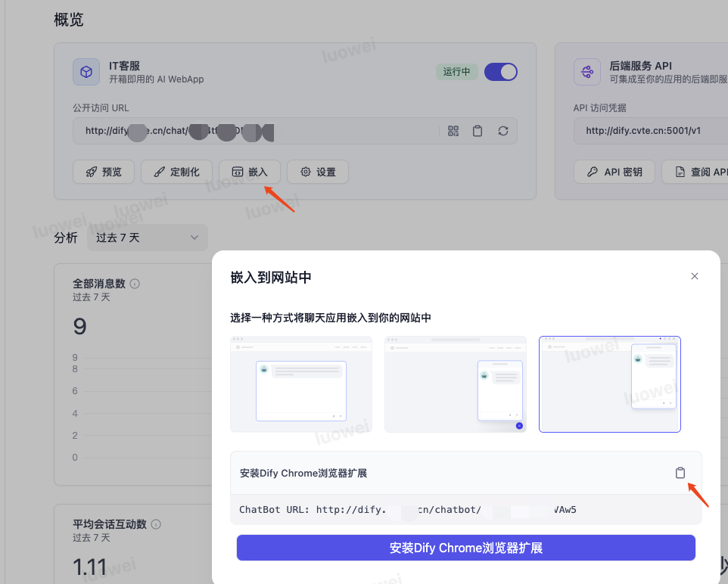Open the API 密钥 button
This screenshot has width=728, height=584.
(x=614, y=172)
